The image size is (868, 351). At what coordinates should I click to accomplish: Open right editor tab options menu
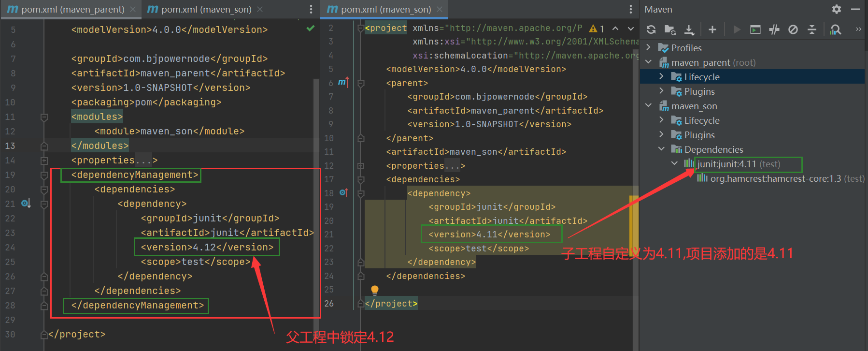(631, 9)
